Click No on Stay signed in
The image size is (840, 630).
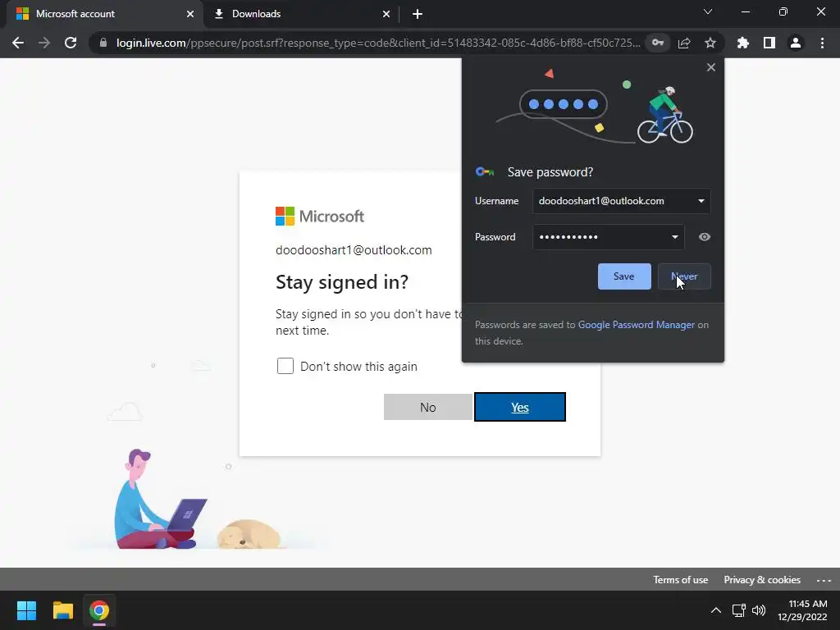tap(428, 407)
